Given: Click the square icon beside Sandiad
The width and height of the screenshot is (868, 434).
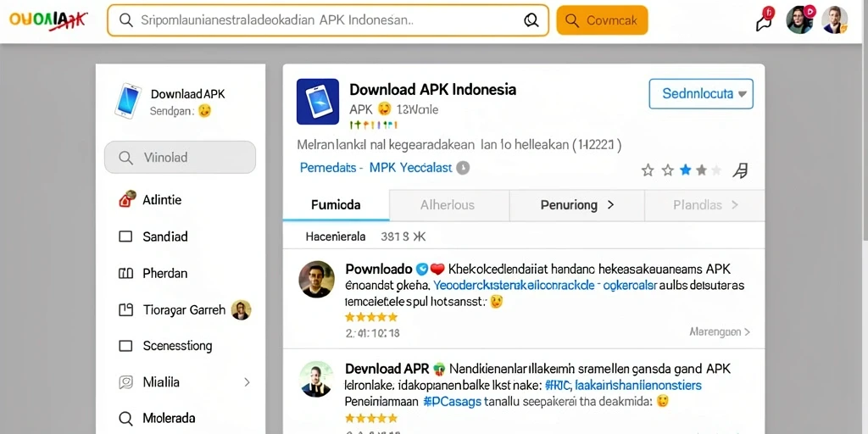Looking at the screenshot, I should point(125,236).
